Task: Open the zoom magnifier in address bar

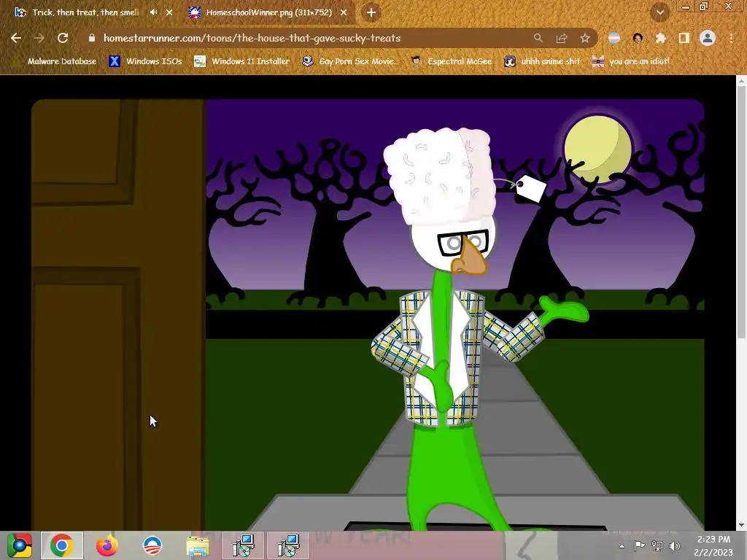Action: click(538, 38)
